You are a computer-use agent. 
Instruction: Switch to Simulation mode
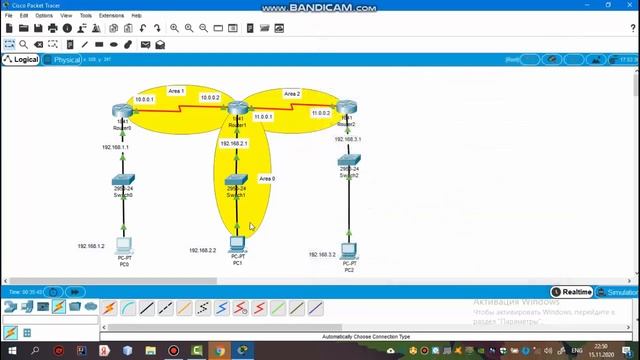(x=618, y=292)
